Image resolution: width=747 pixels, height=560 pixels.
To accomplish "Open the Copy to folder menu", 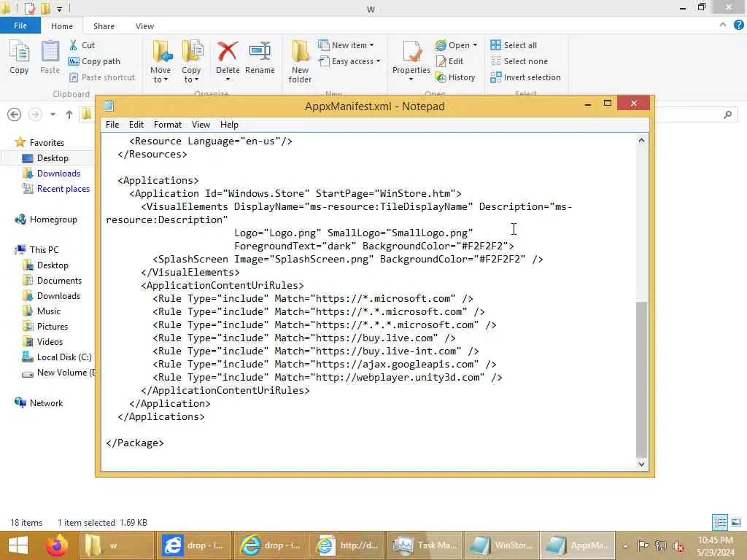I will point(191,61).
